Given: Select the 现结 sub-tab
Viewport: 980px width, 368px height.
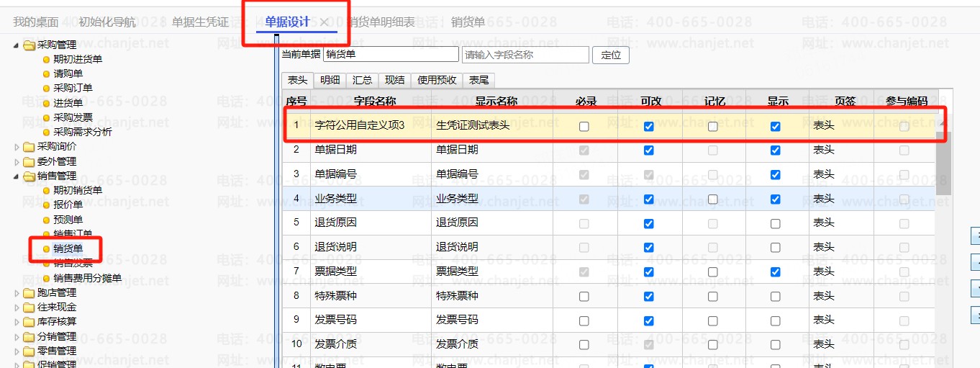Looking at the screenshot, I should point(395,80).
